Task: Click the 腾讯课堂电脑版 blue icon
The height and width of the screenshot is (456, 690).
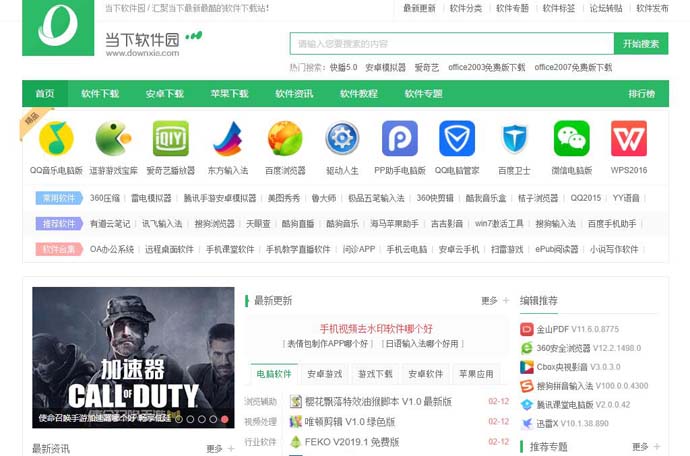Action: [x=526, y=405]
